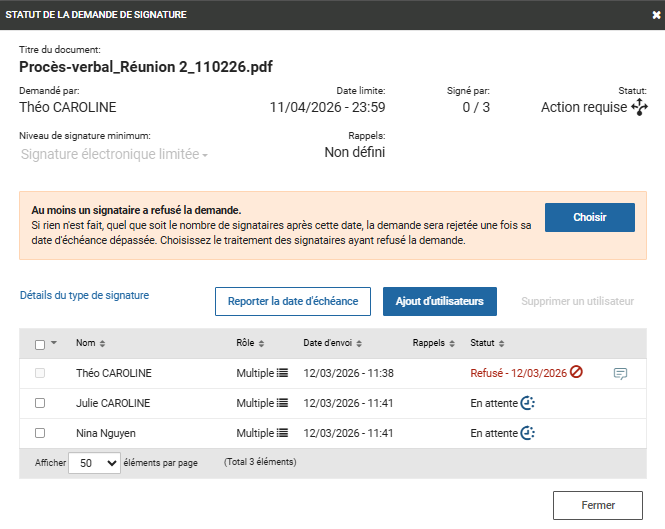
Task: Close the dialog with the X icon
Action: coord(656,14)
